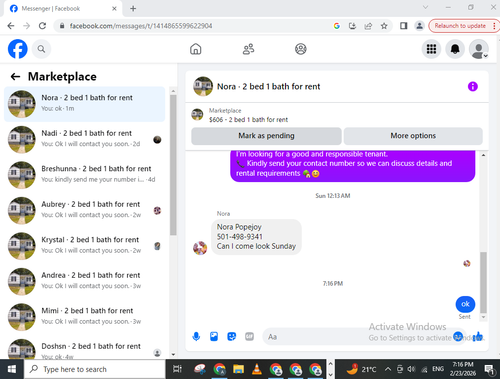Open the clock showing 7:16 PM

(463, 369)
